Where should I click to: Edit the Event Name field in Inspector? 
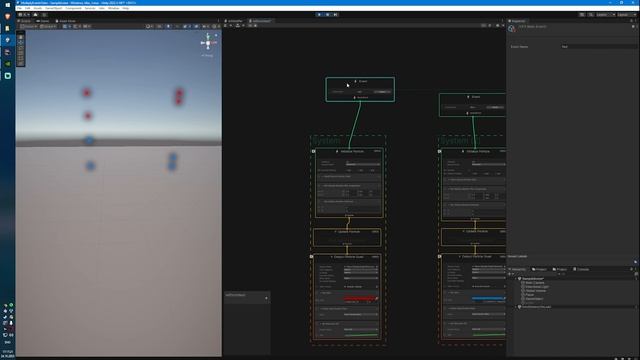pos(598,47)
